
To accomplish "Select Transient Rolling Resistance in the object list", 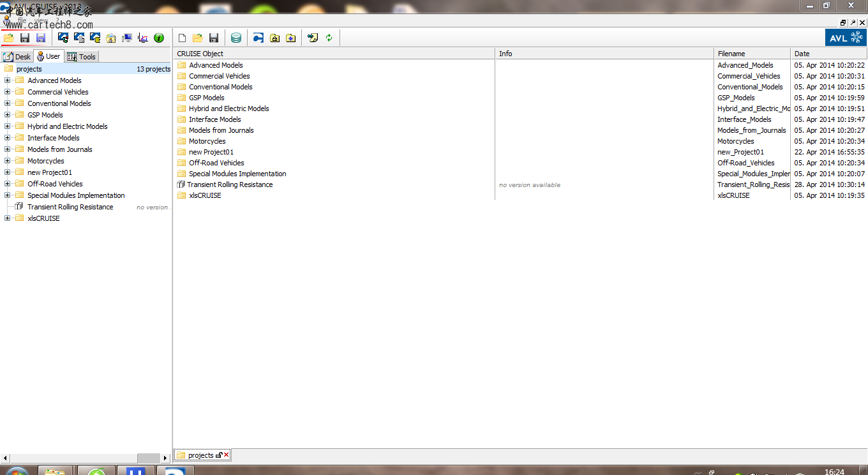I will click(230, 185).
